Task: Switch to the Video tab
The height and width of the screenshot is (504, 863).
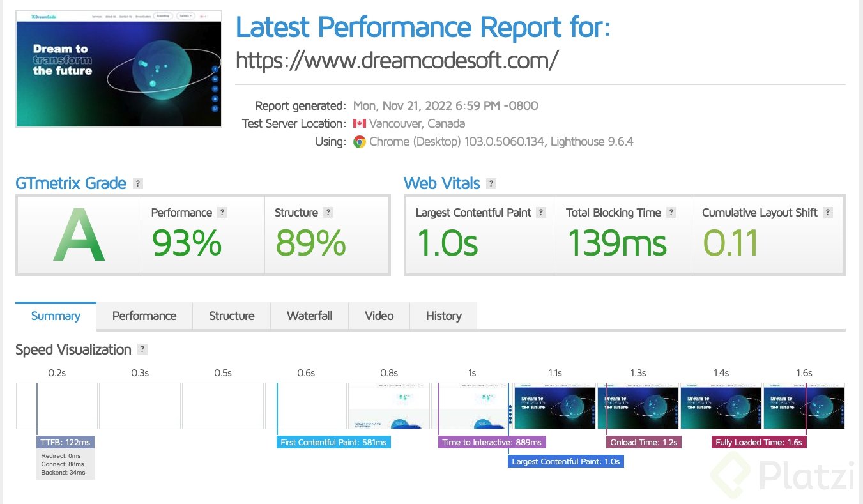Action: click(379, 316)
